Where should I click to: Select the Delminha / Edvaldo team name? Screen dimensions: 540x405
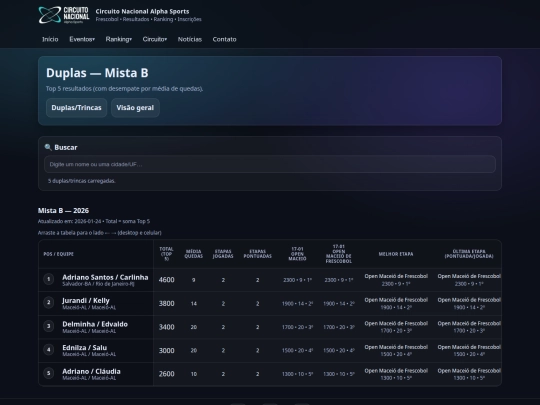tap(95, 324)
